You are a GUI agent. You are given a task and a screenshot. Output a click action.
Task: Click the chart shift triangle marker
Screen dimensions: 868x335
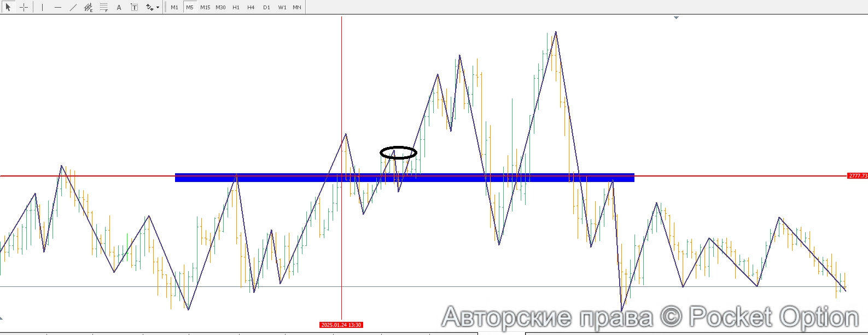coord(676,18)
